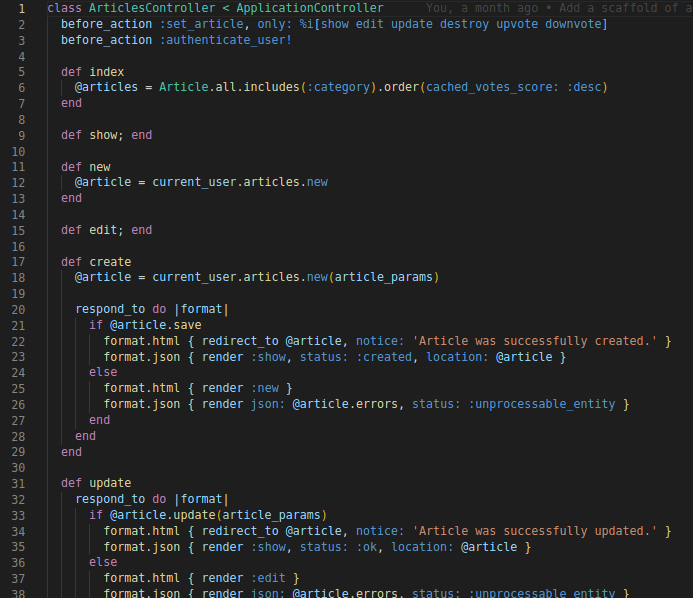Click the 'else' keyword on line 24
The width and height of the screenshot is (693, 598).
103,372
